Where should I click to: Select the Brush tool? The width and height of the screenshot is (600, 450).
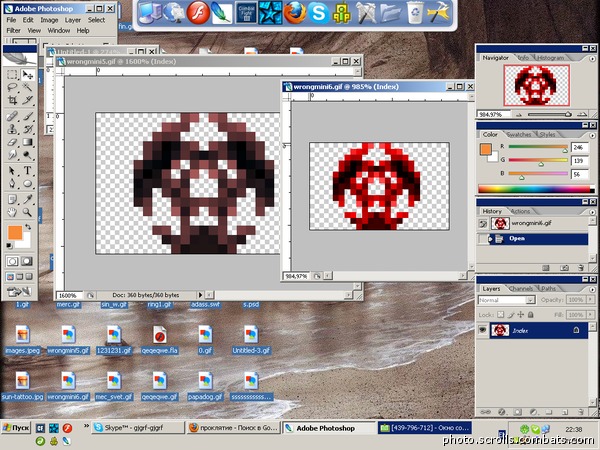pos(27,116)
